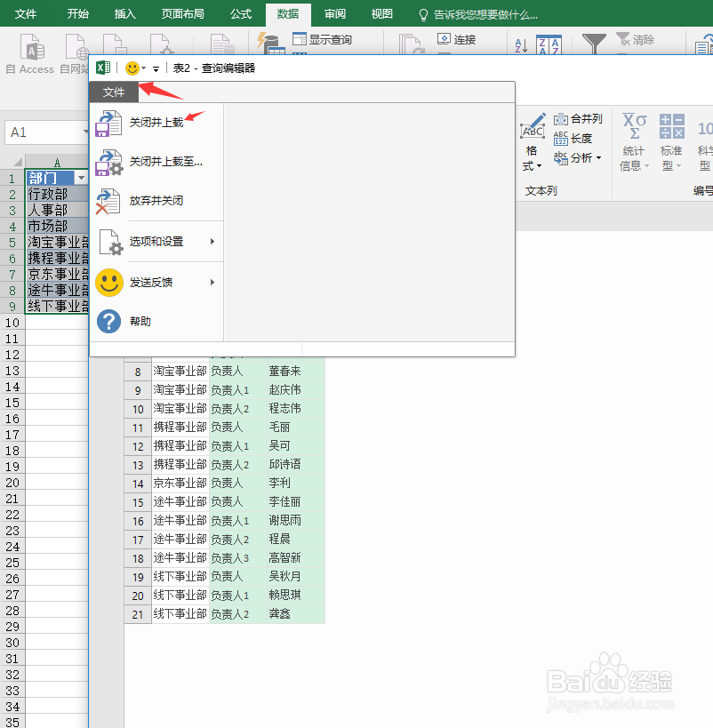Click query row header 15

coord(138,502)
